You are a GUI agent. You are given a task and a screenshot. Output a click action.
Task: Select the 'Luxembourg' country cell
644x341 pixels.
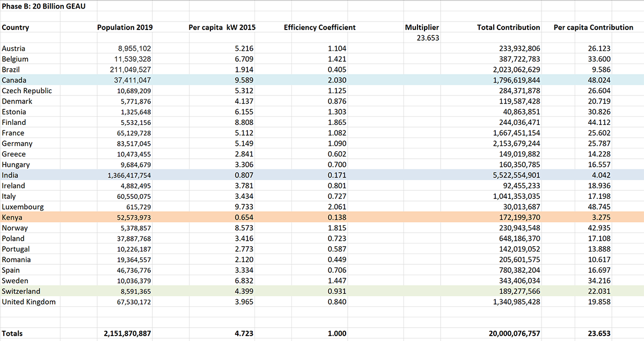[x=23, y=207]
